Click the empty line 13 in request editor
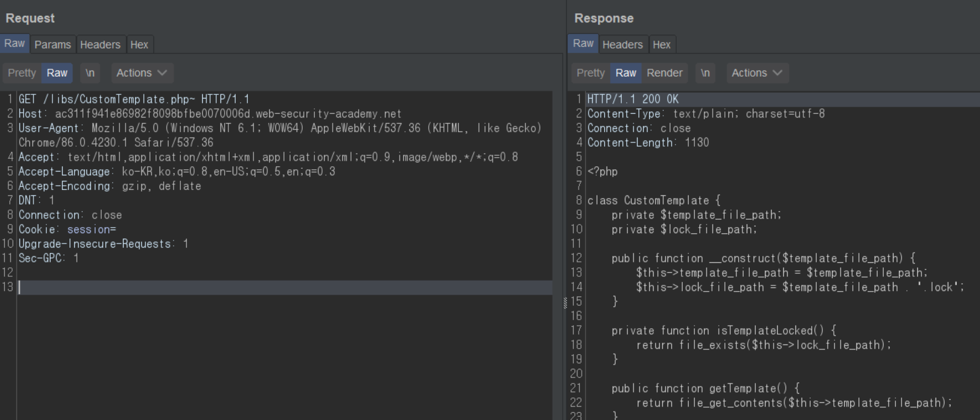The width and height of the screenshot is (980, 420). tap(244, 287)
